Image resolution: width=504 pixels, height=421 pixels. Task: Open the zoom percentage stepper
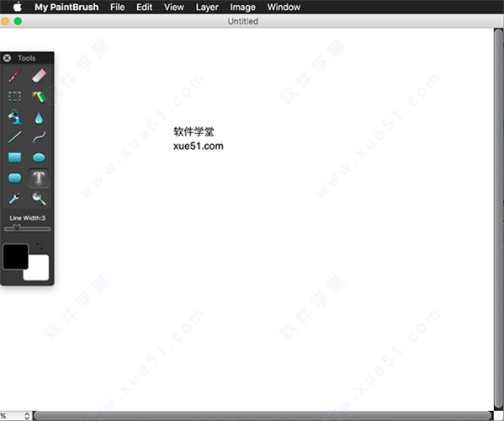(x=27, y=416)
